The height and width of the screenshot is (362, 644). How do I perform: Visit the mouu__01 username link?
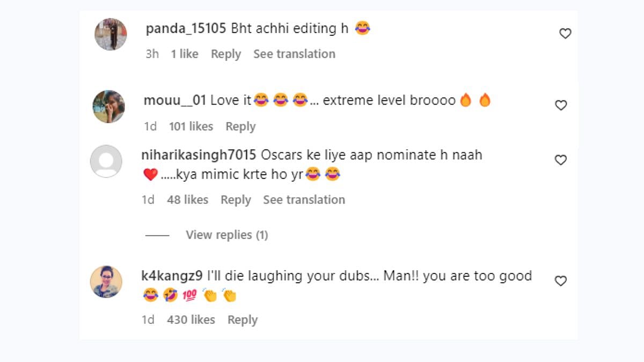(x=174, y=100)
